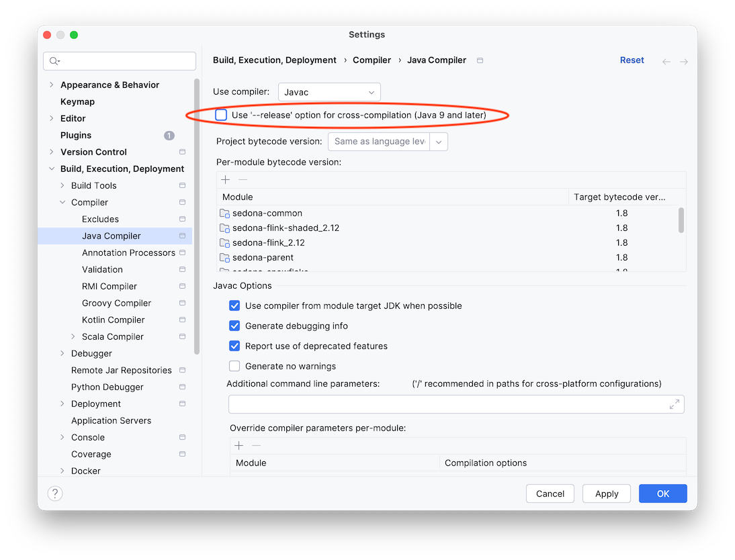This screenshot has height=560, width=735.
Task: Click the magnifier icon in the search field
Action: pos(54,61)
